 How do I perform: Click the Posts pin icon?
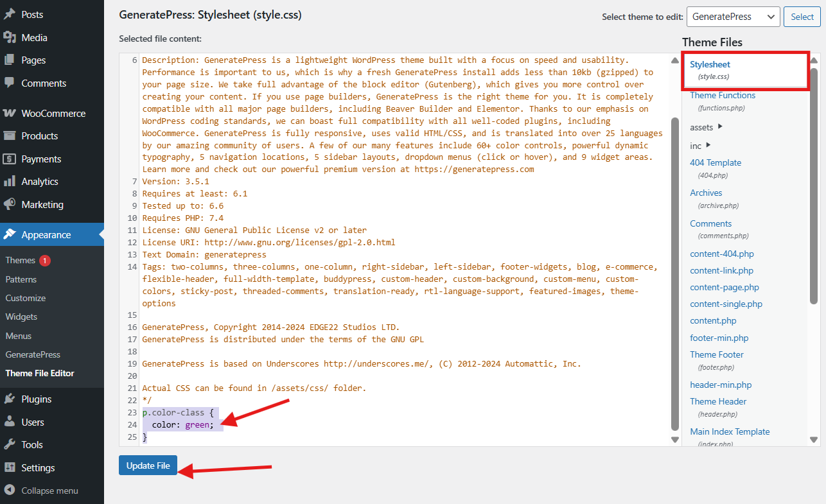coord(10,14)
